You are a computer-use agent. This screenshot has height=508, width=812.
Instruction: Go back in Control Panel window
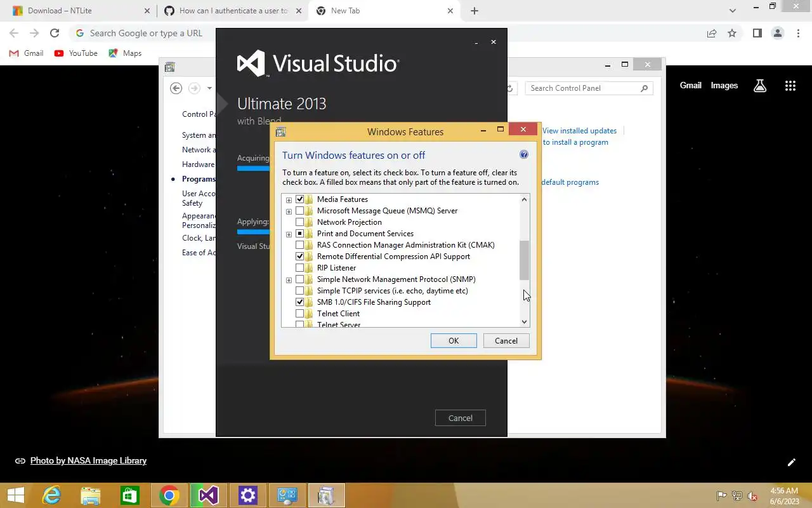coord(176,88)
